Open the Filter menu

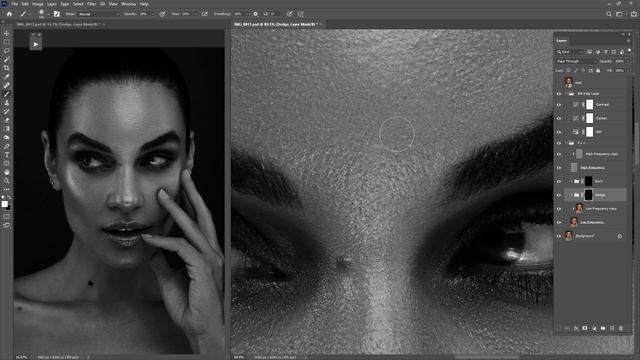[x=91, y=4]
